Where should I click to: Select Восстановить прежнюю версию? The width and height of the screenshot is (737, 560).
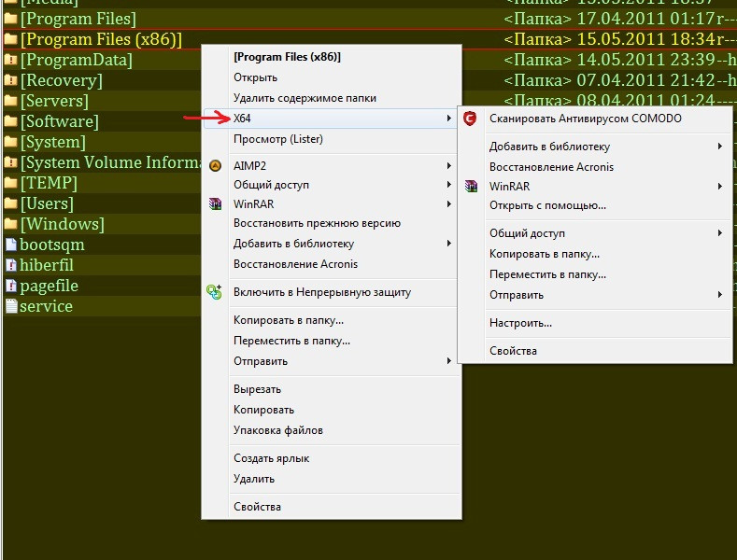click(x=317, y=223)
